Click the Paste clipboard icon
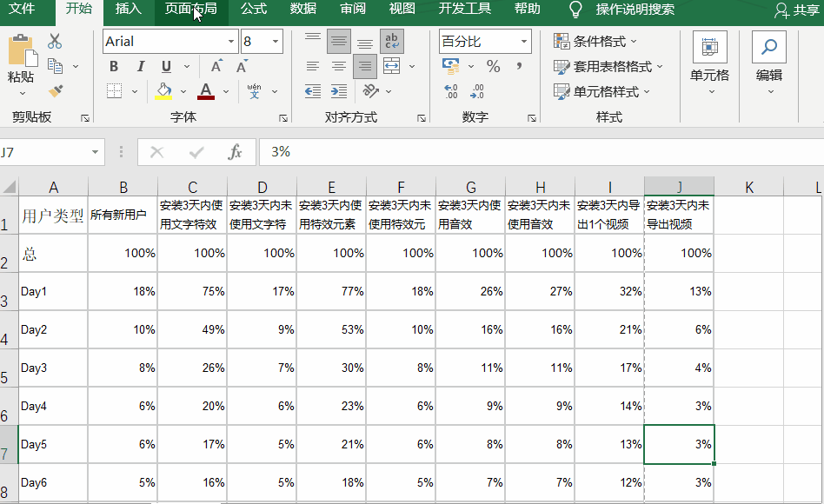The image size is (824, 504). coord(22,50)
